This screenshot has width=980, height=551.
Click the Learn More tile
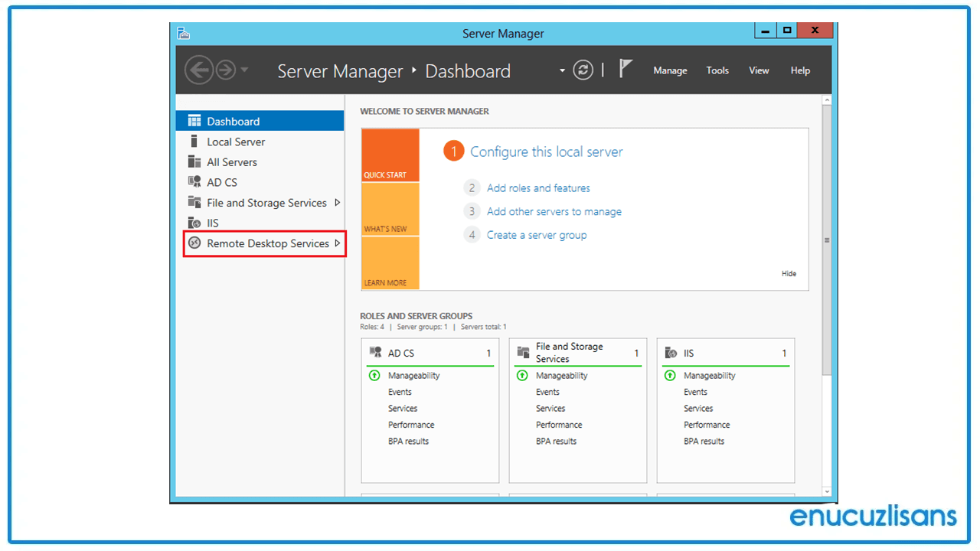pyautogui.click(x=390, y=263)
